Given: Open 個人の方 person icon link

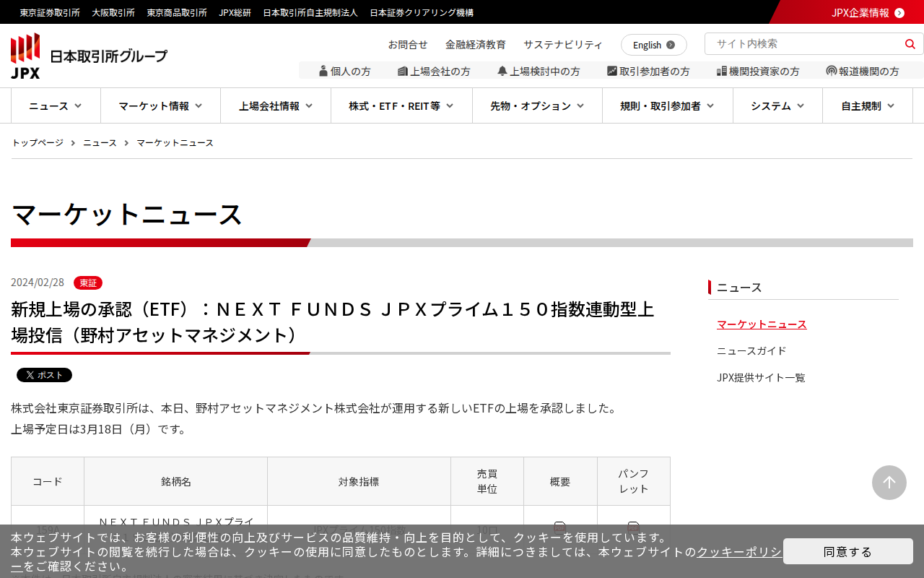Looking at the screenshot, I should 344,71.
